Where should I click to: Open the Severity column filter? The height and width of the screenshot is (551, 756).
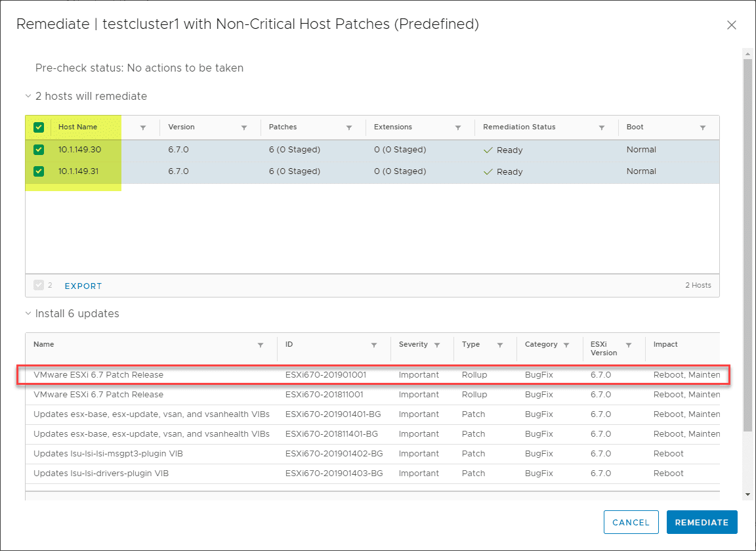pos(437,344)
